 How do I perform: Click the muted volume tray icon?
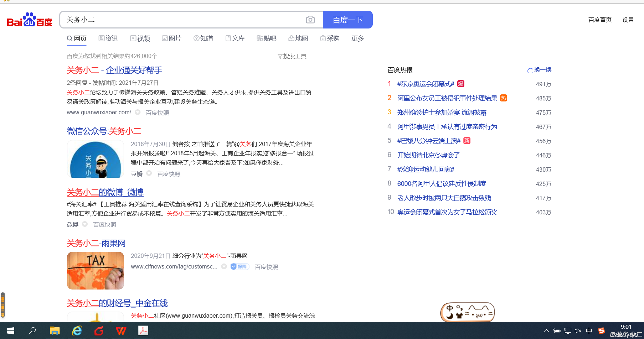point(578,331)
